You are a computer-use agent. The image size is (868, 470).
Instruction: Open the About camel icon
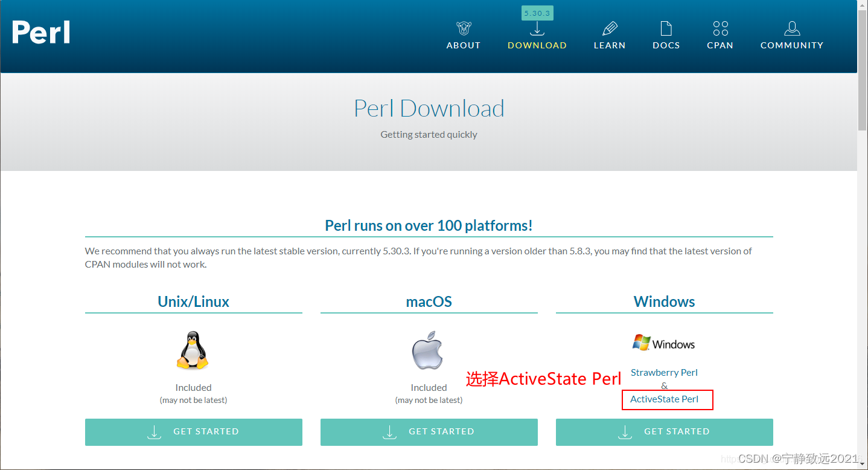coord(464,28)
